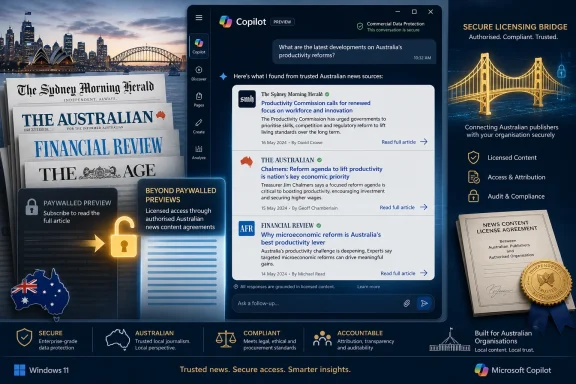Click the '14 May 2024' AFR byline
The height and width of the screenshot is (384, 576).
click(x=293, y=274)
